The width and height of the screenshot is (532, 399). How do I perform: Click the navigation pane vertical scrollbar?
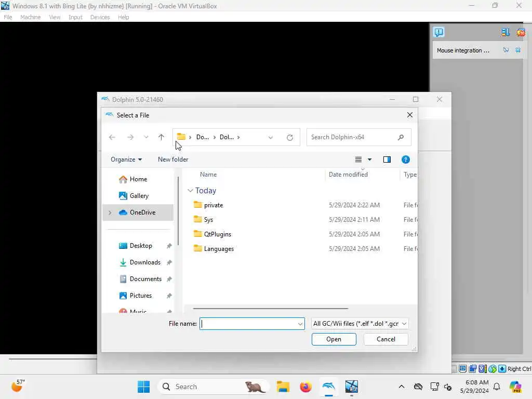tap(178, 210)
